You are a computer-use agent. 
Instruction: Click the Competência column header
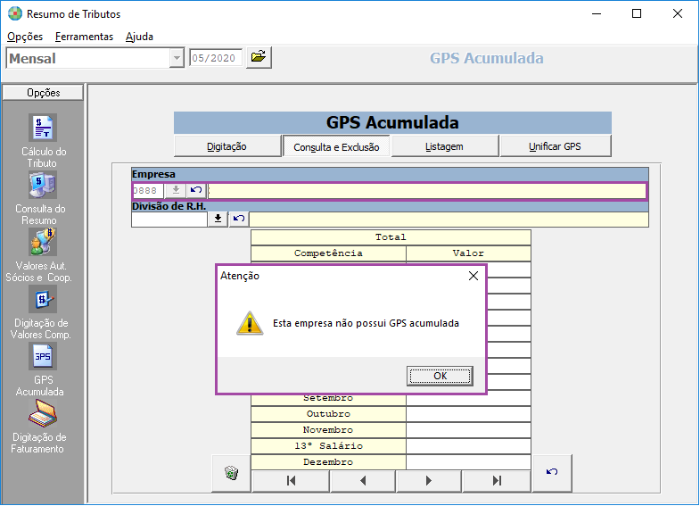pos(328,253)
